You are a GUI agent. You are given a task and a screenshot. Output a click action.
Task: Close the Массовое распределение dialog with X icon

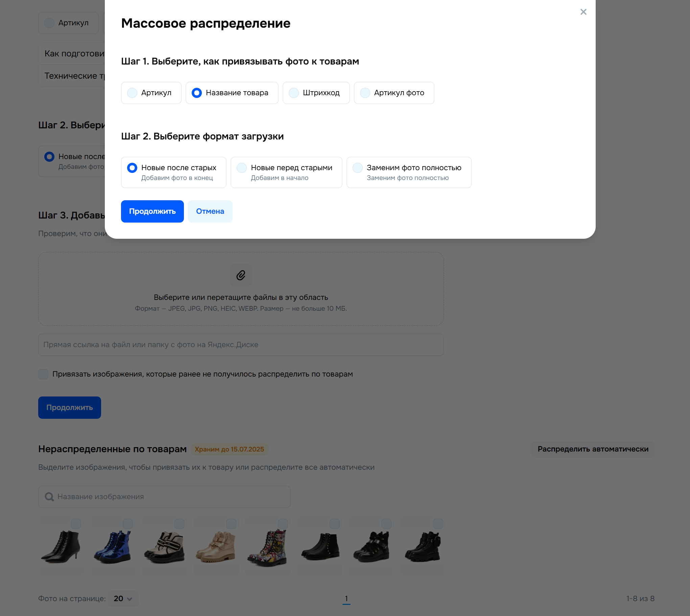click(x=583, y=12)
